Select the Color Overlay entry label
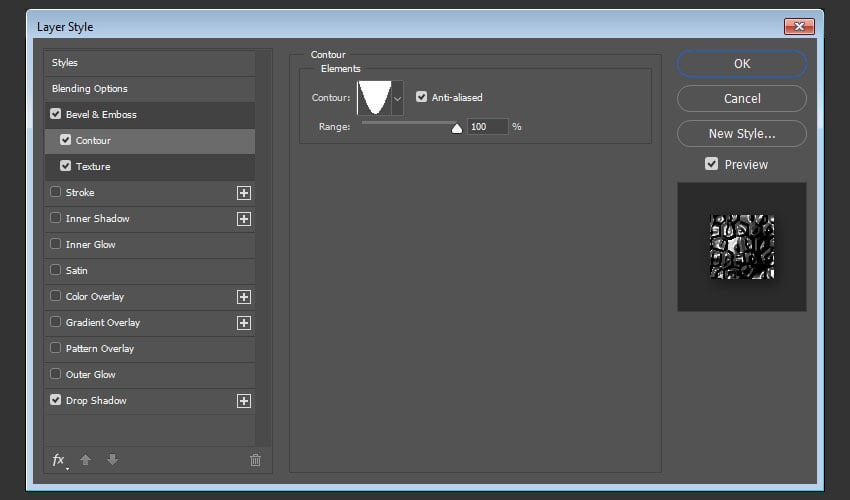850x500 pixels. (95, 297)
